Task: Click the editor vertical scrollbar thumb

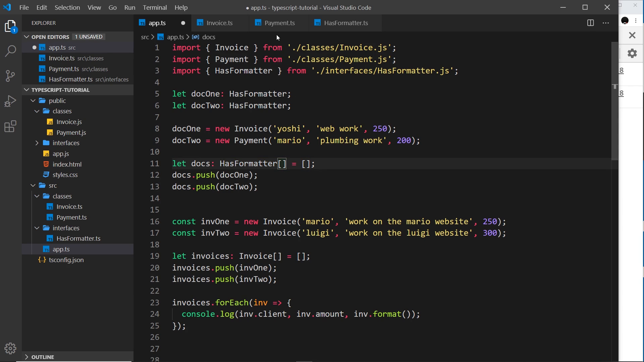Action: 614,101
